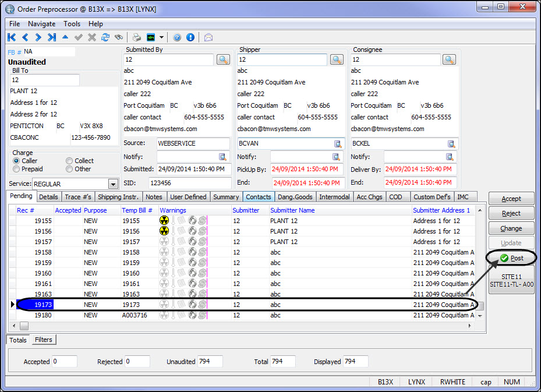Open dropdown arrow beside the monitor icon
The width and height of the screenshot is (541, 392).
161,37
